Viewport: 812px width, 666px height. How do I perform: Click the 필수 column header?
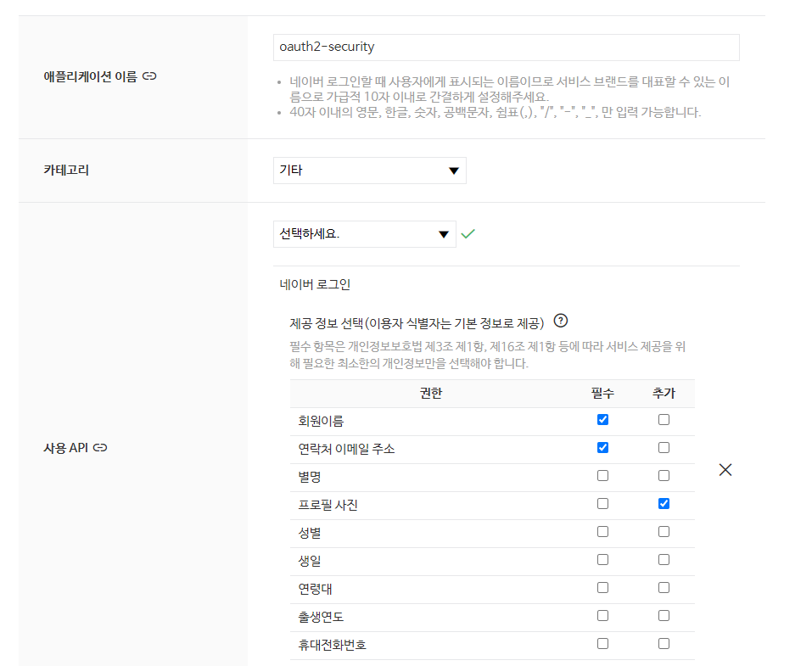pyautogui.click(x=602, y=393)
